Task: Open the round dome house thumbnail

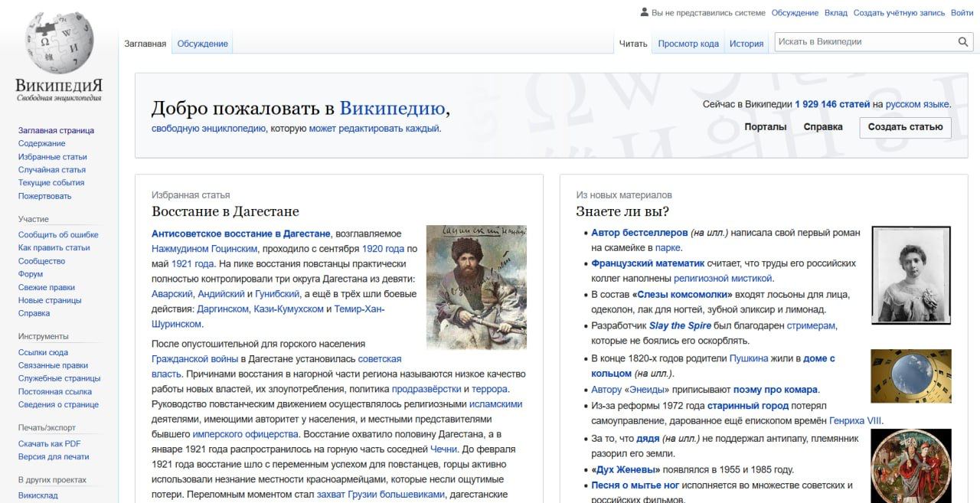Action: 911,376
